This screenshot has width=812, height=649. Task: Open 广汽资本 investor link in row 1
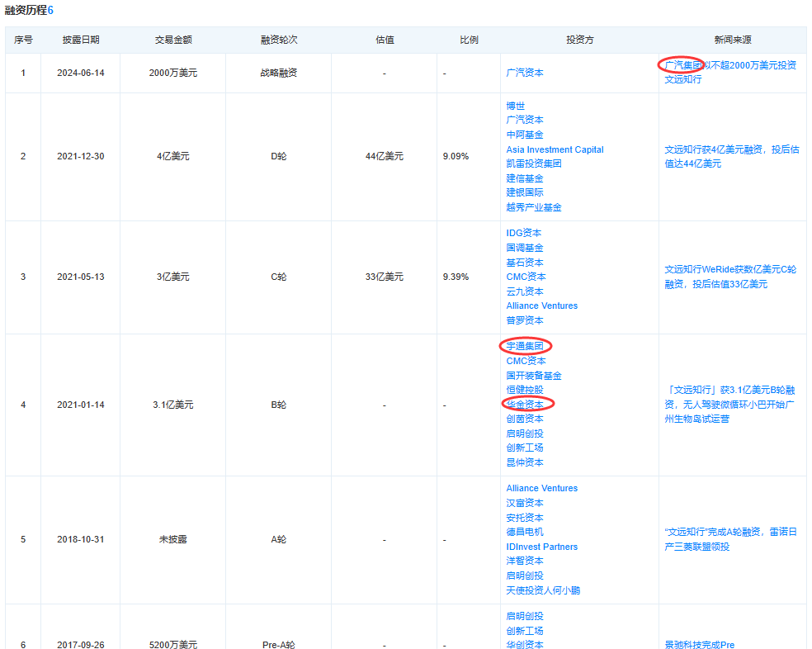click(525, 73)
